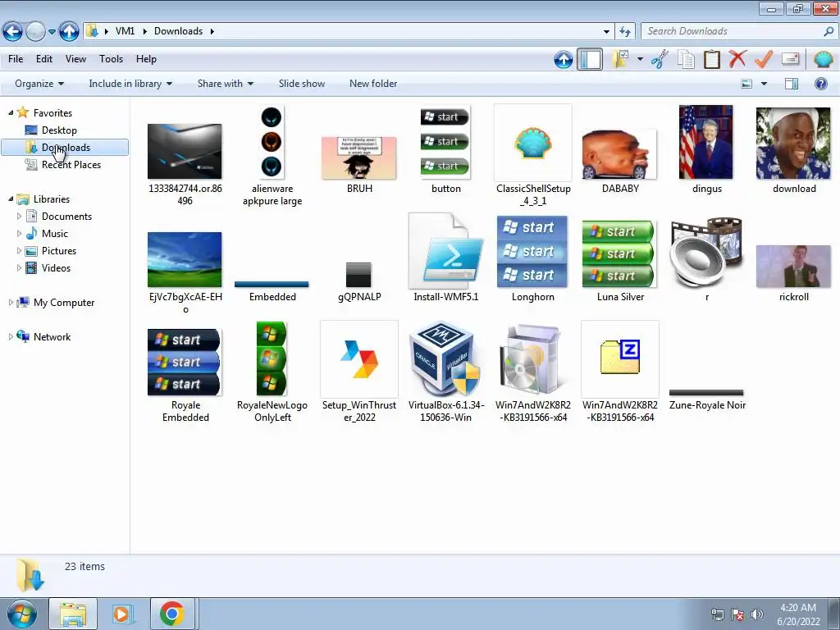Click the Windows Start orb

22,614
